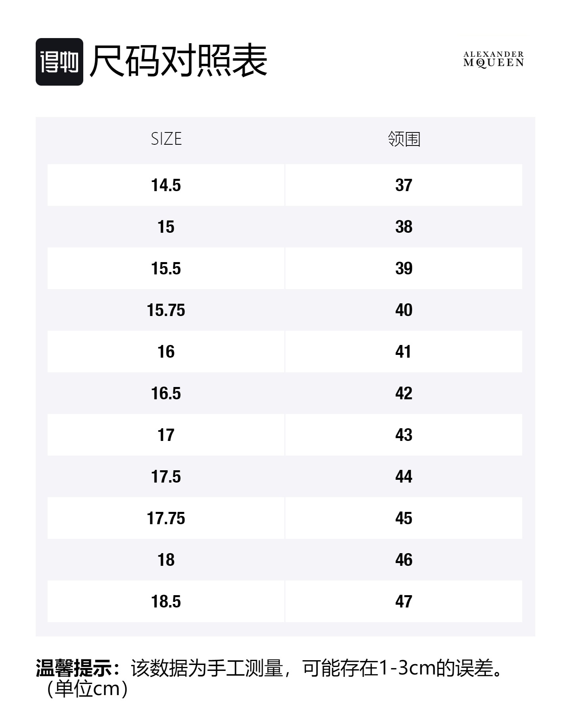Viewport: 571px width, 728px height.
Task: Click the (单位cm) unit note
Action: [x=87, y=689]
